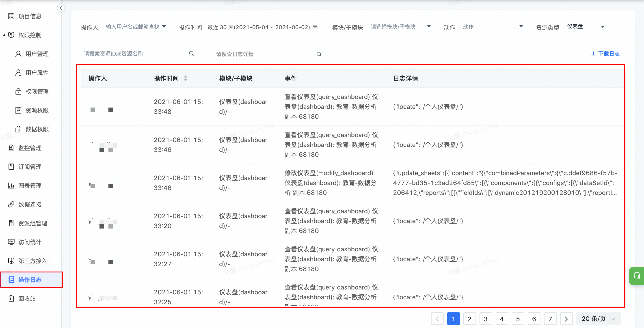This screenshot has height=328, width=644.
Task: Open the 资源类型 仪表盘 dropdown
Action: point(586,27)
